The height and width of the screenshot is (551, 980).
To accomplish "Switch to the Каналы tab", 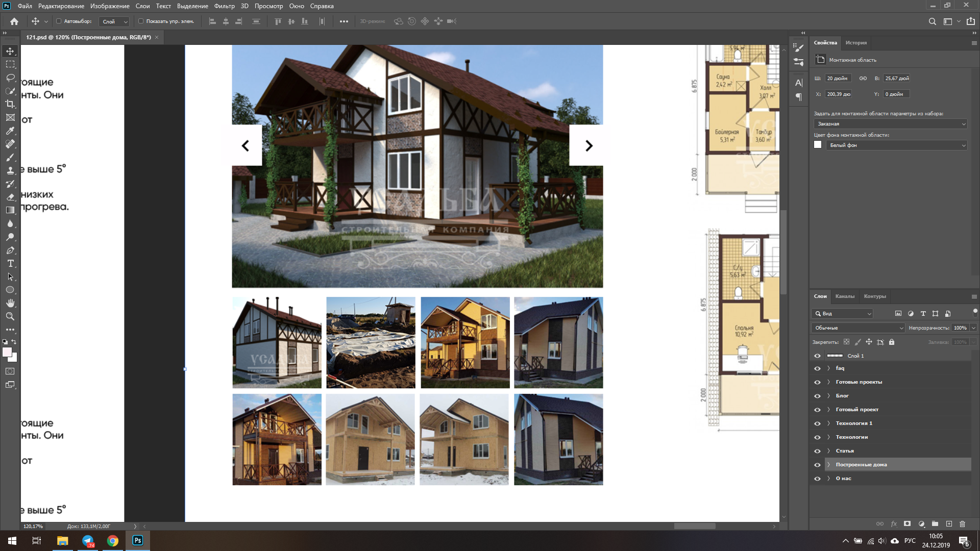I will [x=845, y=296].
